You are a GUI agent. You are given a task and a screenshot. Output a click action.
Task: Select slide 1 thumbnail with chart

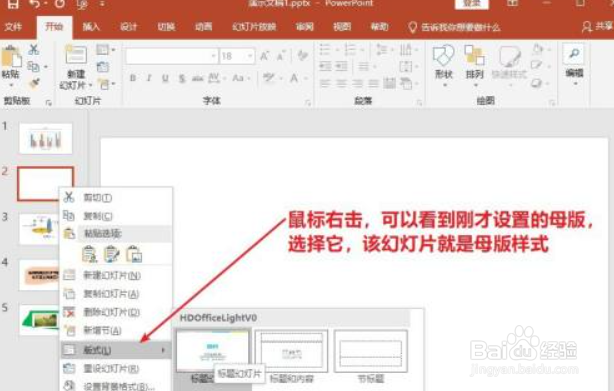coord(45,139)
